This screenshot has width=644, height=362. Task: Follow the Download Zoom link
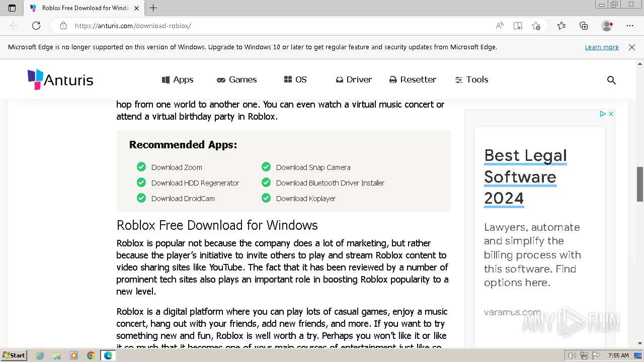click(x=177, y=167)
